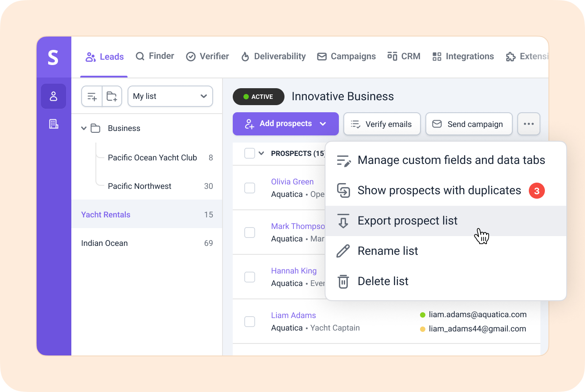The height and width of the screenshot is (392, 585).
Task: Open Hannah King's prospect profile
Action: tap(294, 270)
